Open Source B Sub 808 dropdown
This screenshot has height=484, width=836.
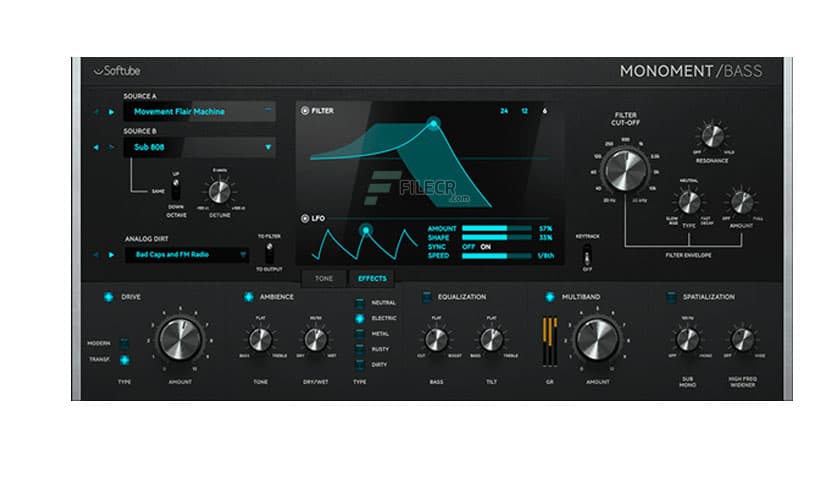(199, 147)
